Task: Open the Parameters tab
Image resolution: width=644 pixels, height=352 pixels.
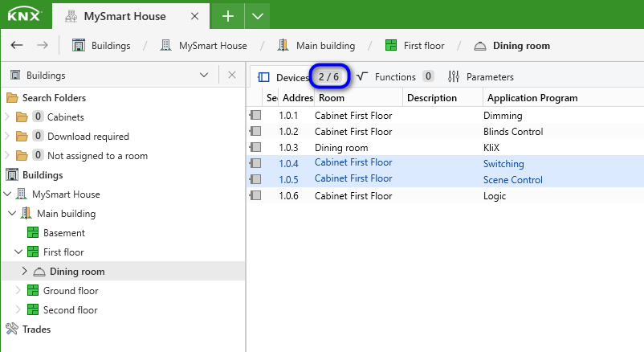Action: (x=481, y=76)
